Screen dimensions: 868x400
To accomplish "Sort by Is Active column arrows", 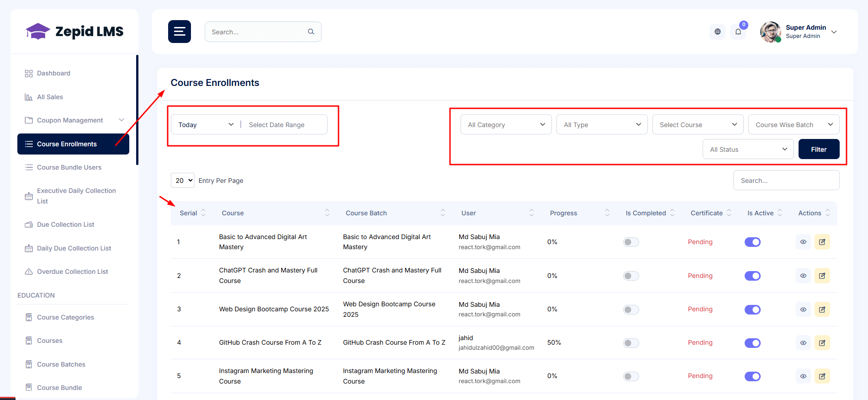I will 780,213.
